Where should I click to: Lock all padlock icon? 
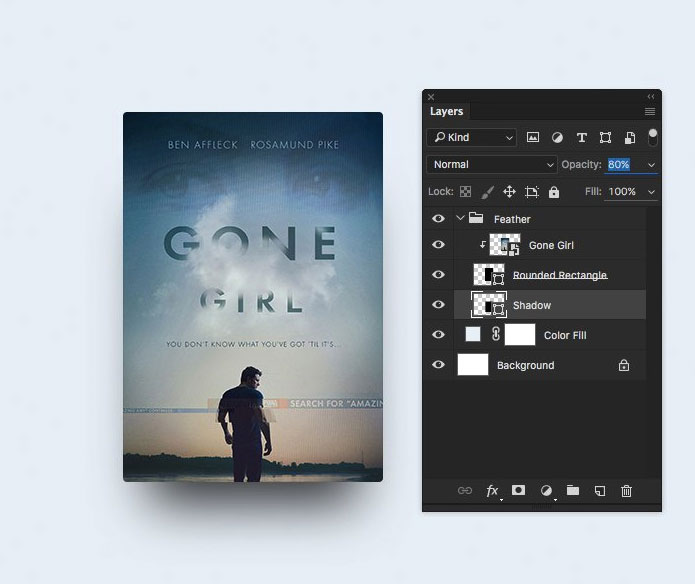[554, 192]
